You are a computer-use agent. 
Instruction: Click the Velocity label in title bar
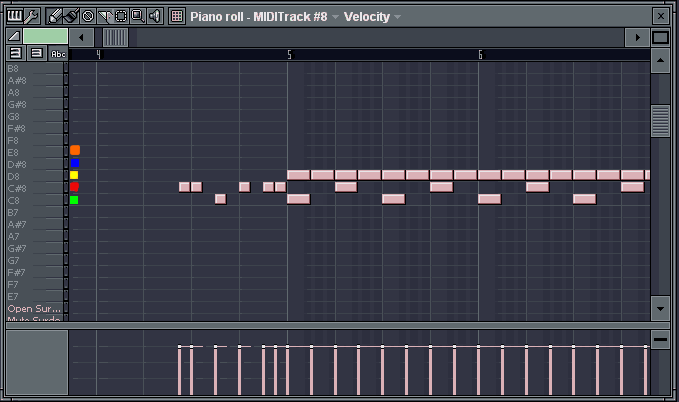(x=367, y=16)
